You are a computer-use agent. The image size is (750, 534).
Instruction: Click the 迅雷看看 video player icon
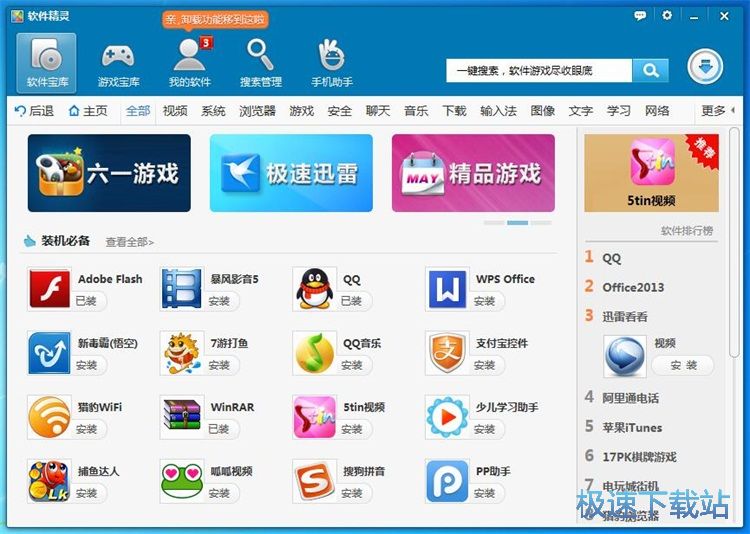pos(625,356)
